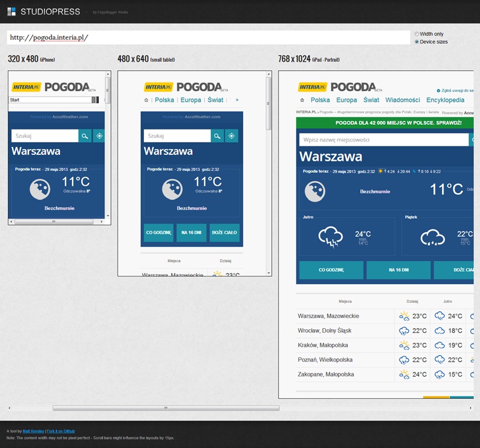This screenshot has width=480, height=448.
Task: Click the menu grip icon next to Start
Action: pos(95,100)
